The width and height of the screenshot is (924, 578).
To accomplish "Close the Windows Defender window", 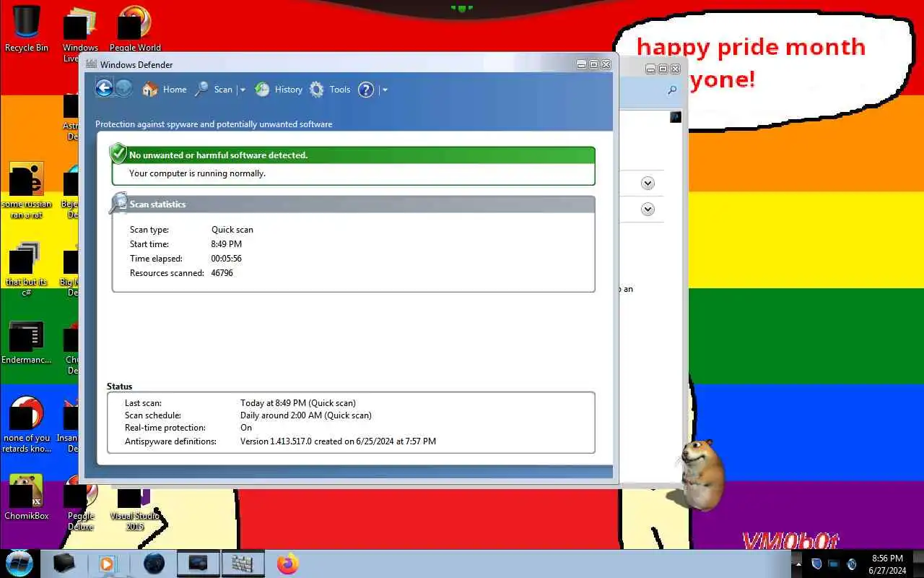I will point(606,64).
